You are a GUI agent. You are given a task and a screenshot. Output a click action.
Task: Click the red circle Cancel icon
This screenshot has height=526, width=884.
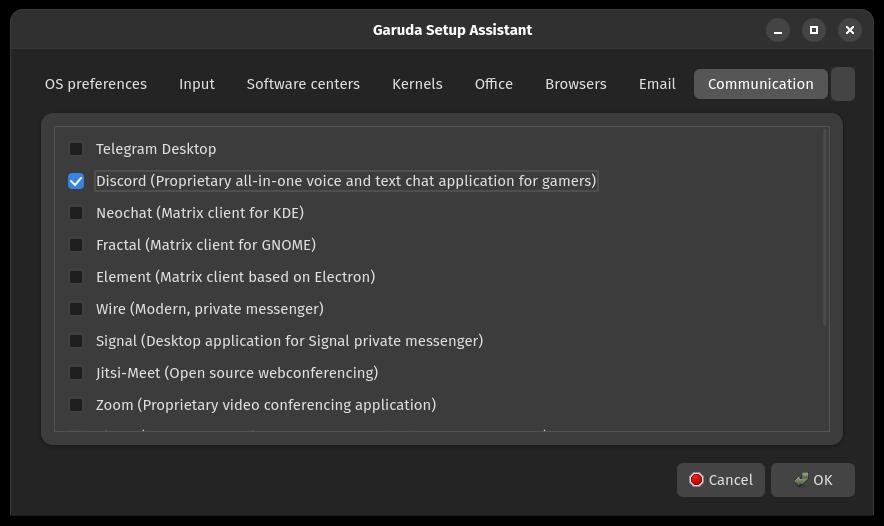[696, 479]
